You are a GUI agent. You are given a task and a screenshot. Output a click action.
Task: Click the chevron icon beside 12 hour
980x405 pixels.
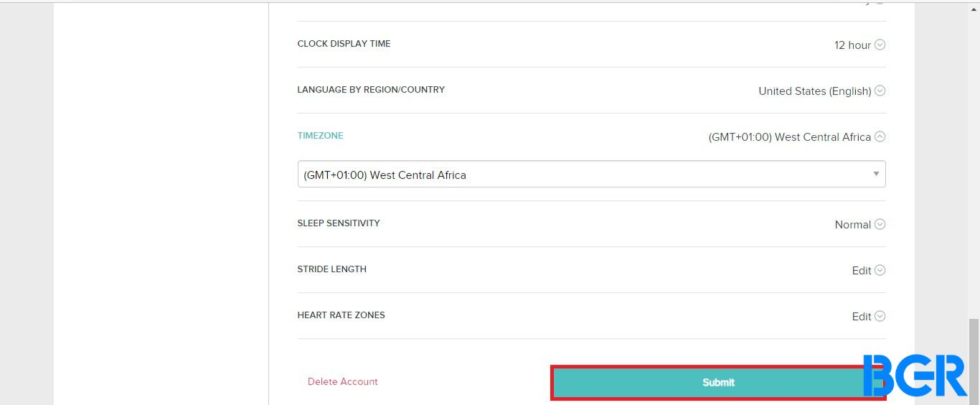[x=880, y=45]
